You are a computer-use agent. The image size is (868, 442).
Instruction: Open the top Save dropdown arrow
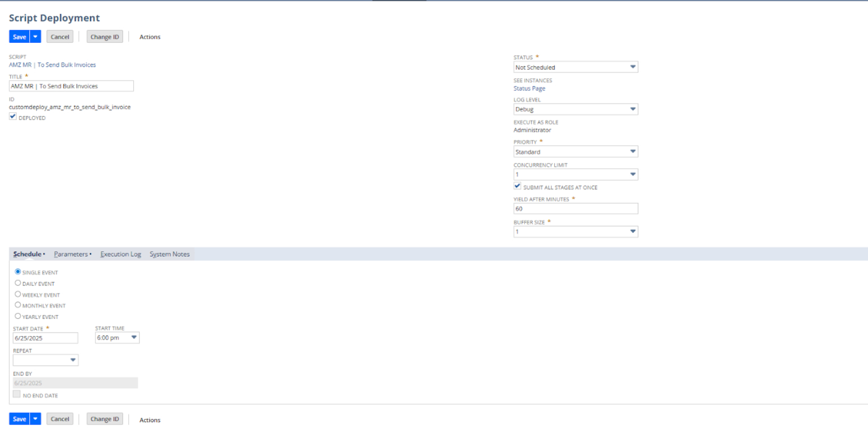(35, 37)
